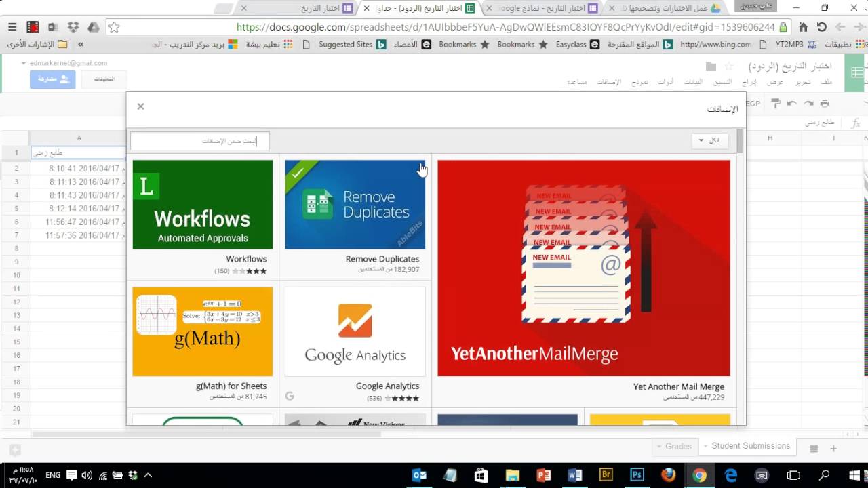
Task: Switch to the Grades sheet tab
Action: [673, 446]
